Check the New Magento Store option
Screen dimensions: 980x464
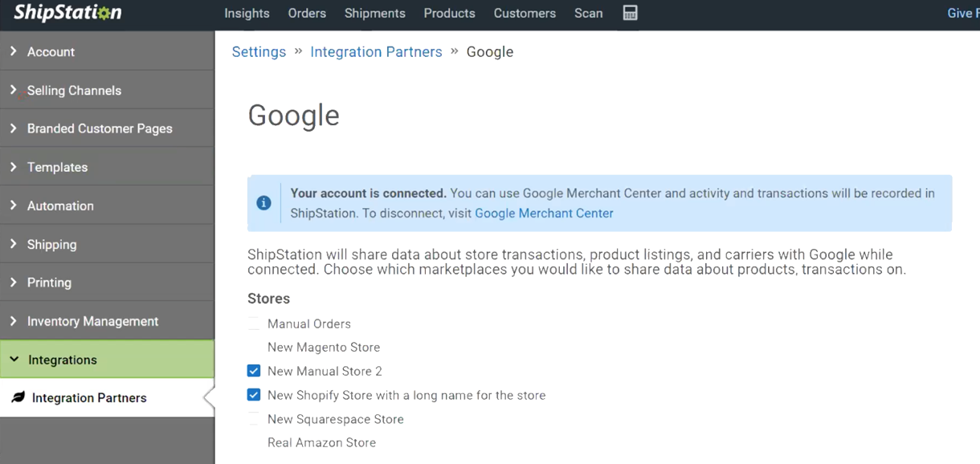coord(254,347)
